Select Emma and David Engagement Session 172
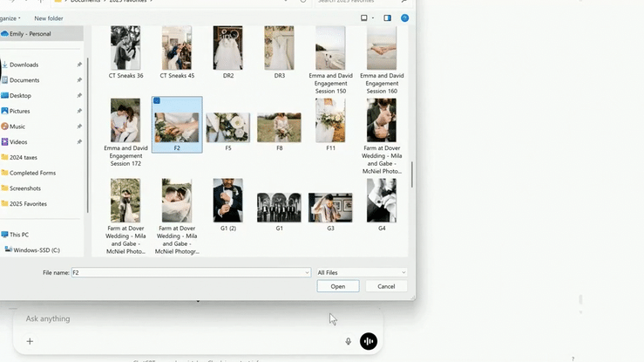644x362 pixels. (125, 120)
